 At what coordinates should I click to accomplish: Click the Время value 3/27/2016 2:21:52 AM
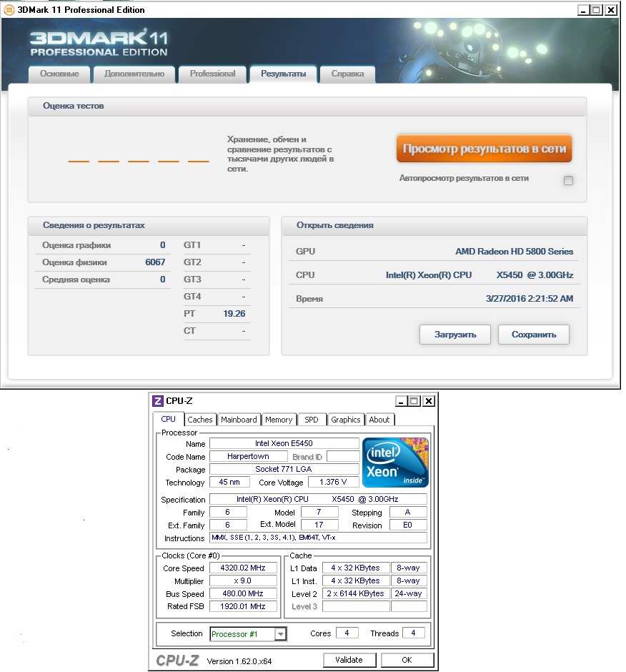click(x=529, y=299)
